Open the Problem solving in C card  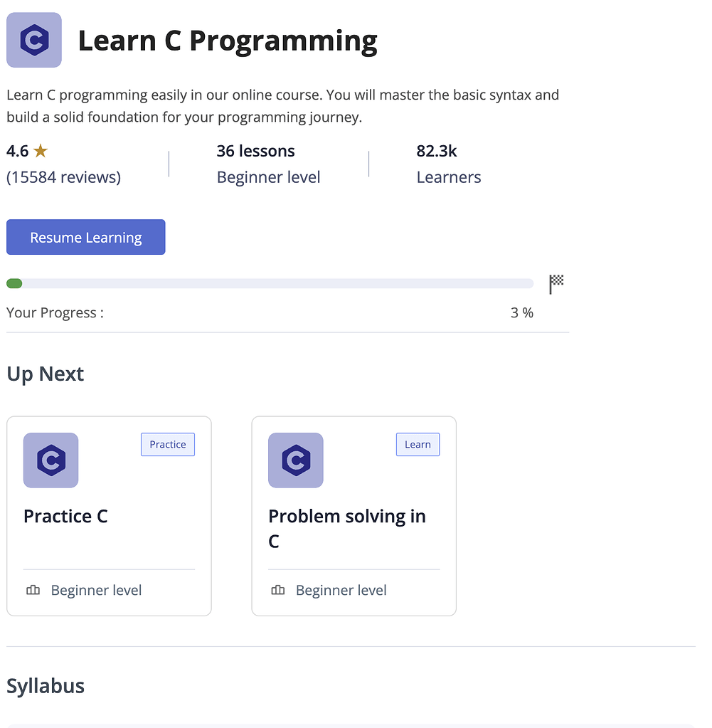tap(354, 515)
